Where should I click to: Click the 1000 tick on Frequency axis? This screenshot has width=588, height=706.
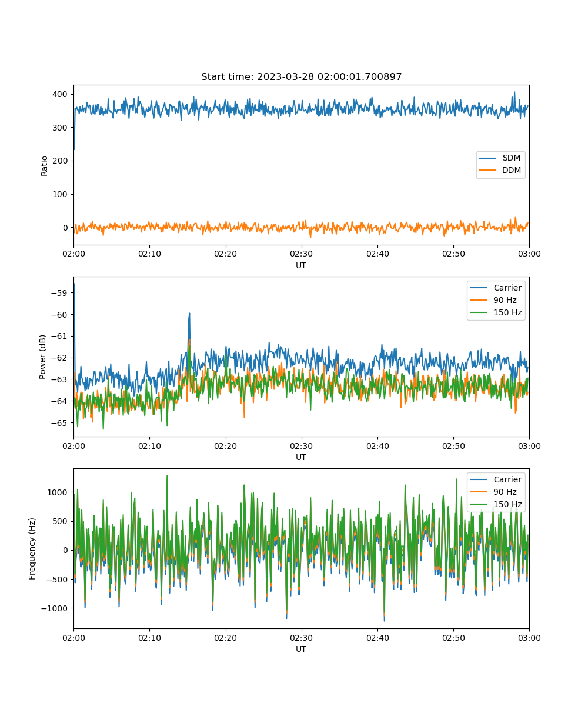(58, 492)
